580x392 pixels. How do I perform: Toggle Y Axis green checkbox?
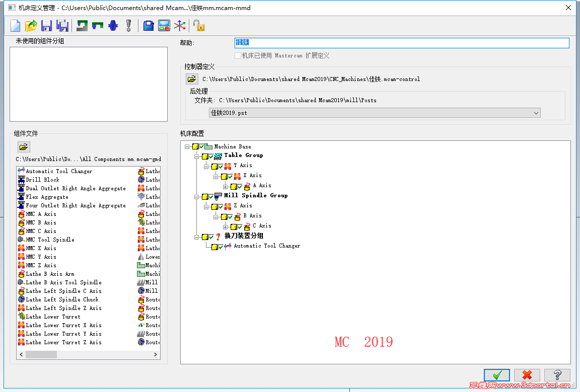click(x=221, y=167)
